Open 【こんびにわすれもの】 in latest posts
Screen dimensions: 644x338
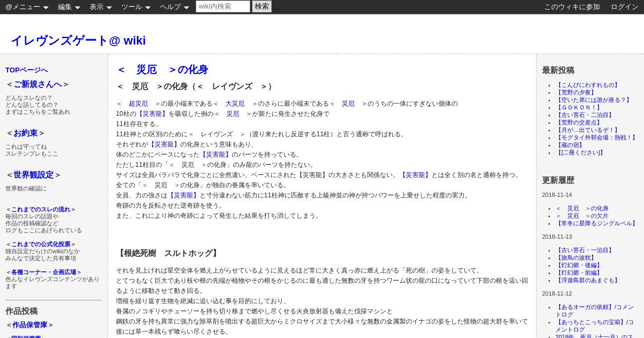(x=588, y=85)
